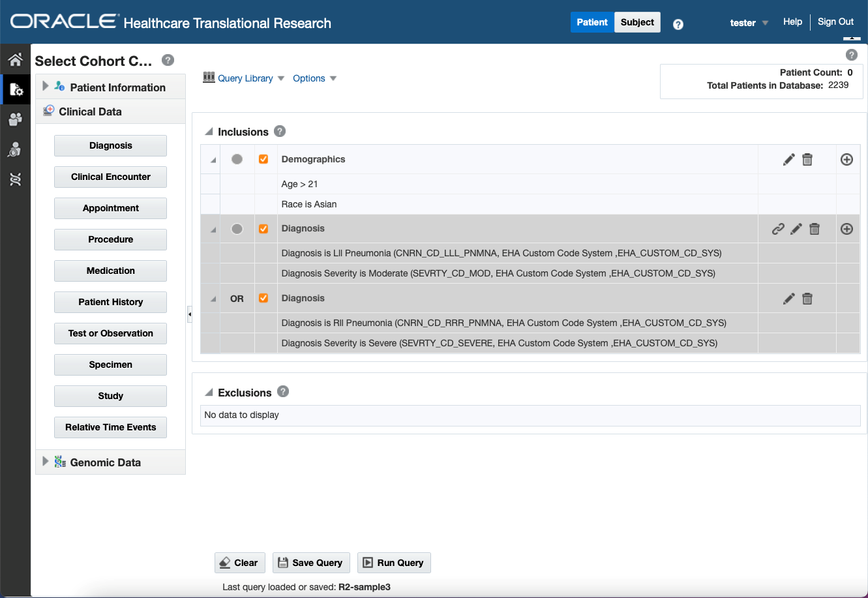Click help icon beside Inclusions heading
This screenshot has height=598, width=868.
point(280,131)
